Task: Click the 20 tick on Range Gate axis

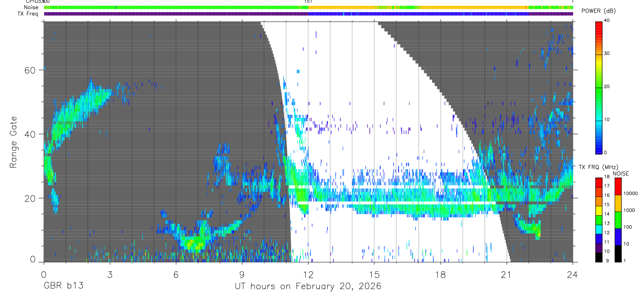Action: [31, 198]
